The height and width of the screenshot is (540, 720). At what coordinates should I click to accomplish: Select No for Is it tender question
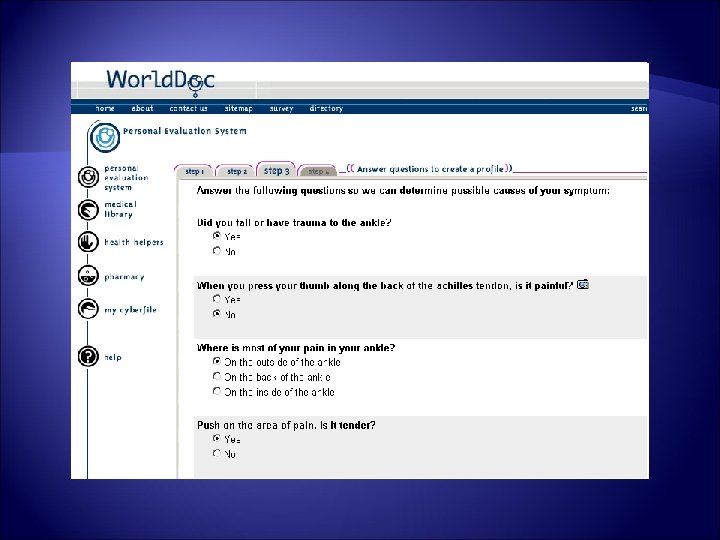[x=217, y=454]
